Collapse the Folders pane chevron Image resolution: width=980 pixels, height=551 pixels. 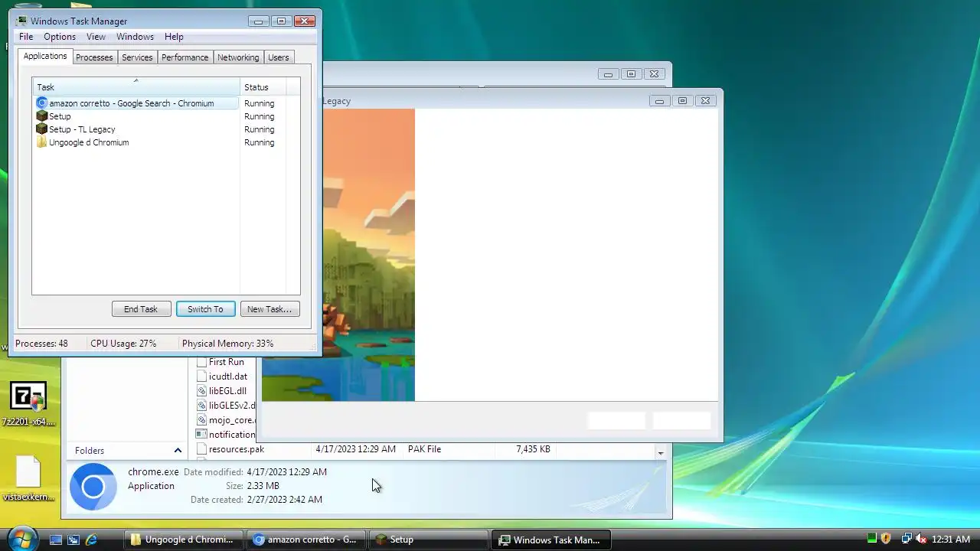tap(178, 451)
